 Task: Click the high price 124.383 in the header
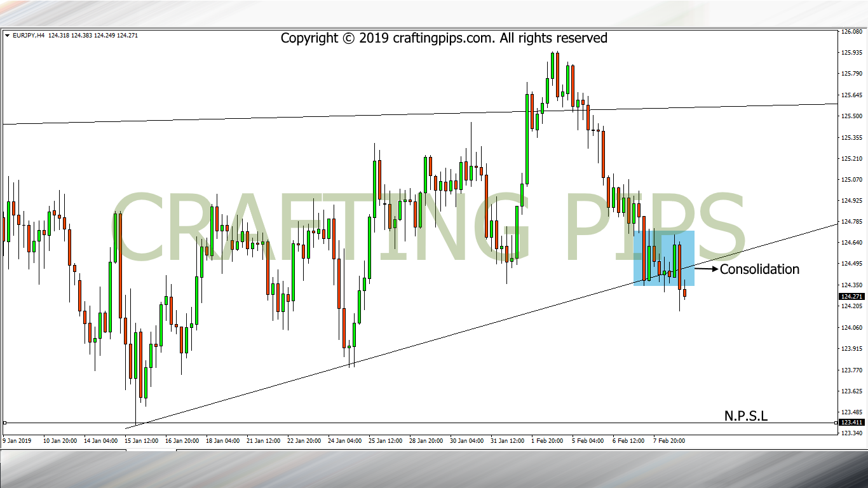tap(81, 36)
